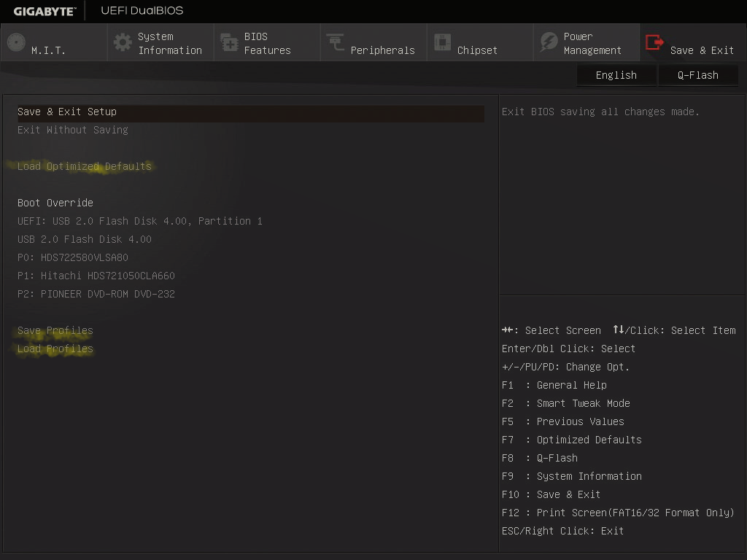Boot from P2: PIONEER DVD-ROM DVD-232
This screenshot has height=560, width=747.
(96, 294)
